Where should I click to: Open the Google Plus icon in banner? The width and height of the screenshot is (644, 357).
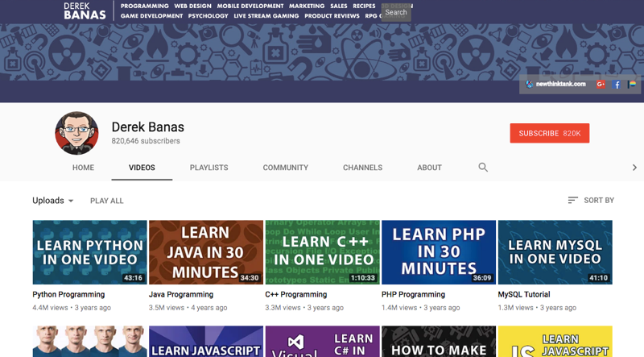coord(601,85)
